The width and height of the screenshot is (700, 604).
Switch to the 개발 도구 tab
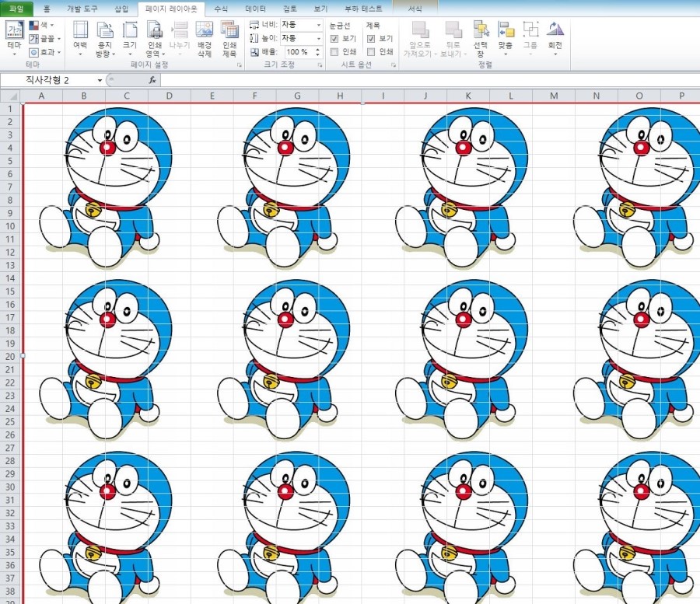click(82, 9)
